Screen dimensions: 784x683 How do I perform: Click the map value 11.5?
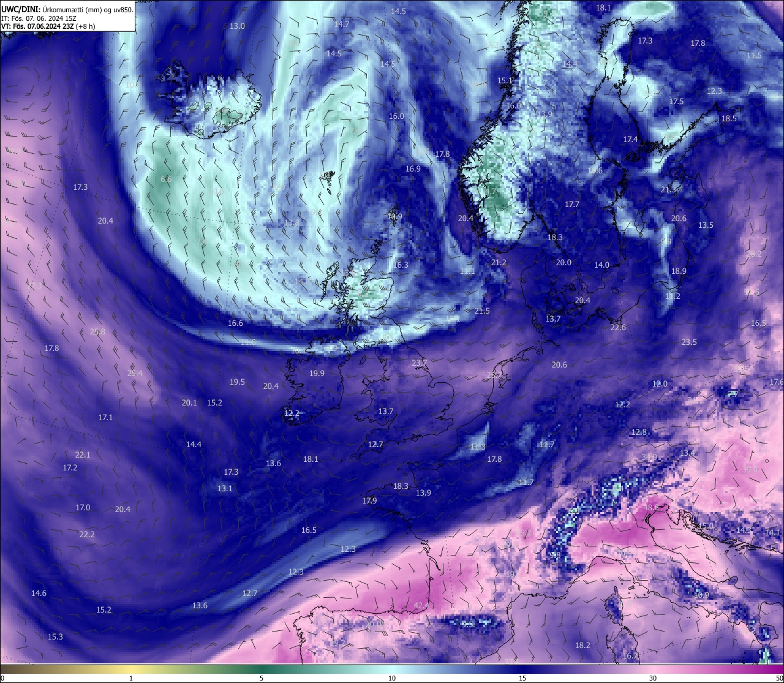click(754, 55)
